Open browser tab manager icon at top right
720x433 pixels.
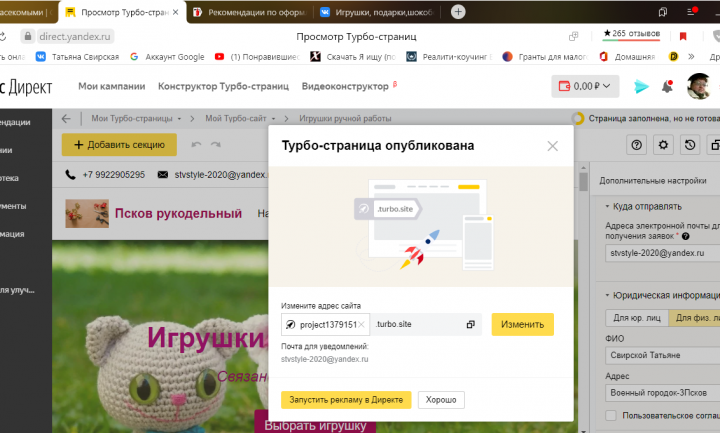click(x=663, y=12)
